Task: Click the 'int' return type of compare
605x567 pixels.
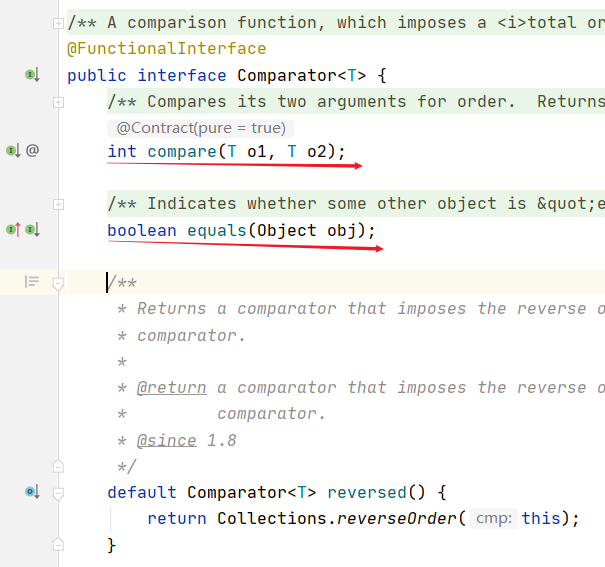Action: tap(122, 152)
